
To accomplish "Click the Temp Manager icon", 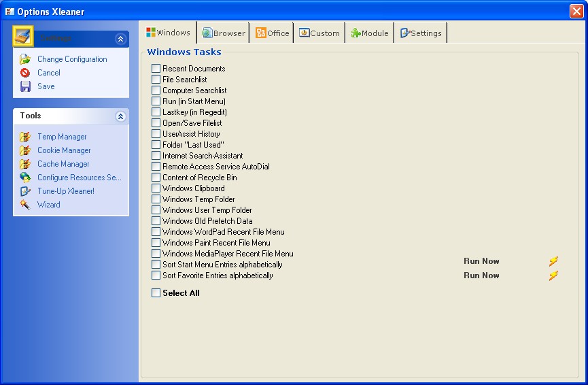I will coord(25,137).
